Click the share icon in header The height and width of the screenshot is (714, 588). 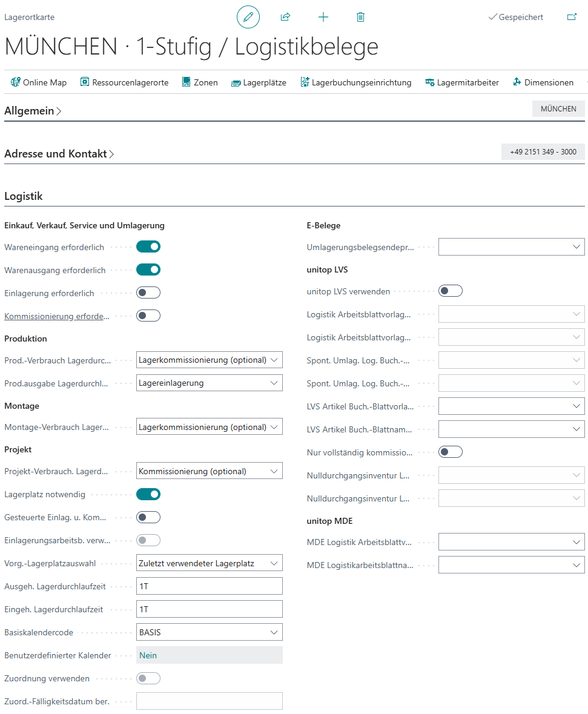pyautogui.click(x=285, y=17)
